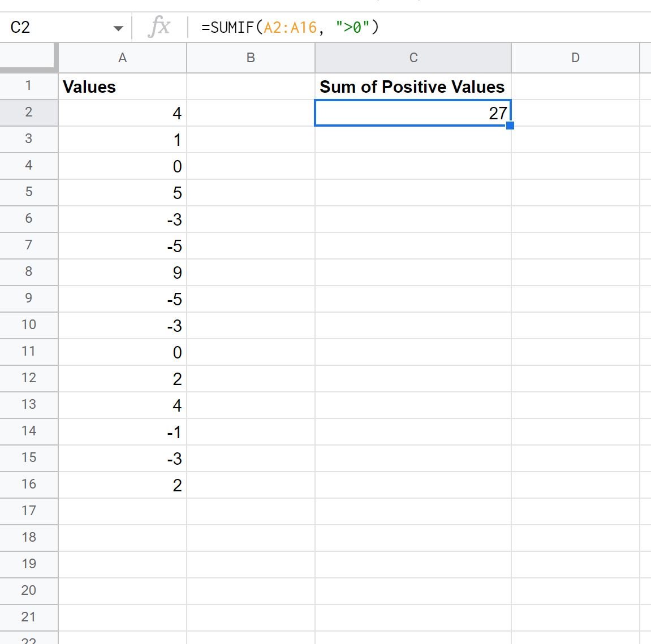Click the fx function icon
Image resolution: width=651 pixels, height=644 pixels.
(x=159, y=27)
